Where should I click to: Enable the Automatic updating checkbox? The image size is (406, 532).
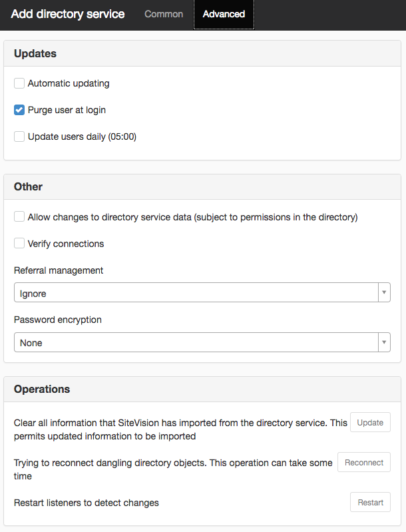click(19, 83)
